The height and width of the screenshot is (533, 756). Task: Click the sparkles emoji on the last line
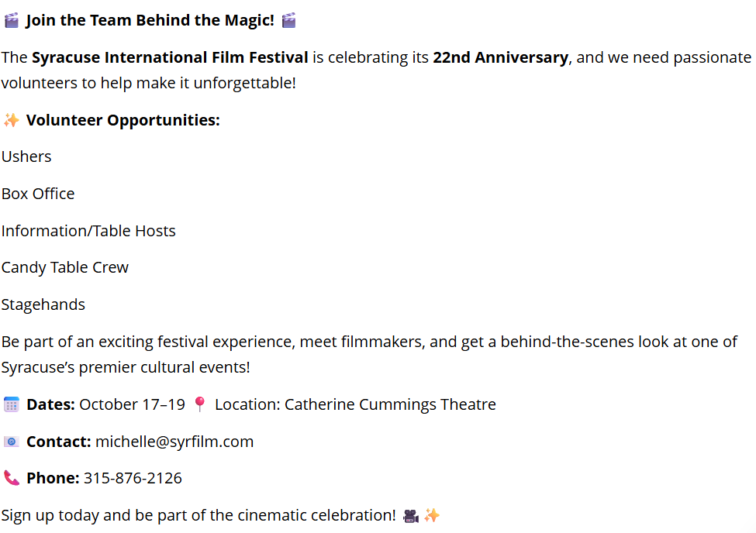point(432,515)
